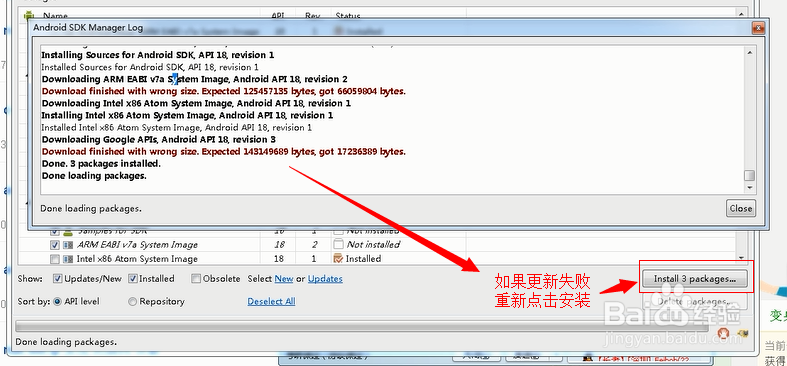Click log line 'Installing Intel x86 Atom System Image'

click(187, 115)
